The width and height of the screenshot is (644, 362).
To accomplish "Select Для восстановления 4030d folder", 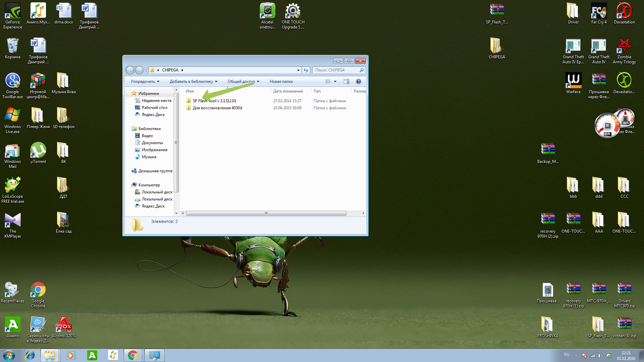I will click(x=217, y=108).
